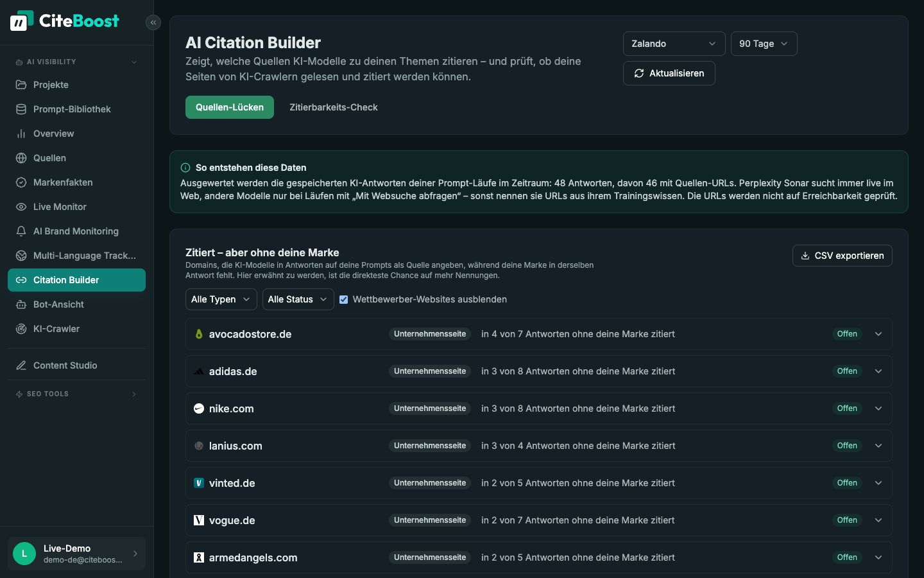Open the KI-Crawler icon in sidebar
924x578 pixels.
point(21,329)
